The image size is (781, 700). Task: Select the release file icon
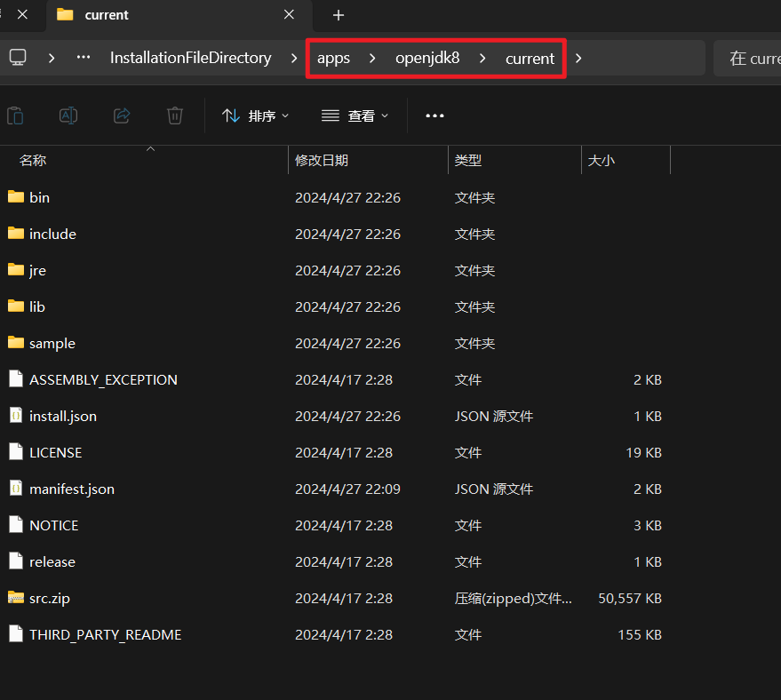[x=16, y=561]
